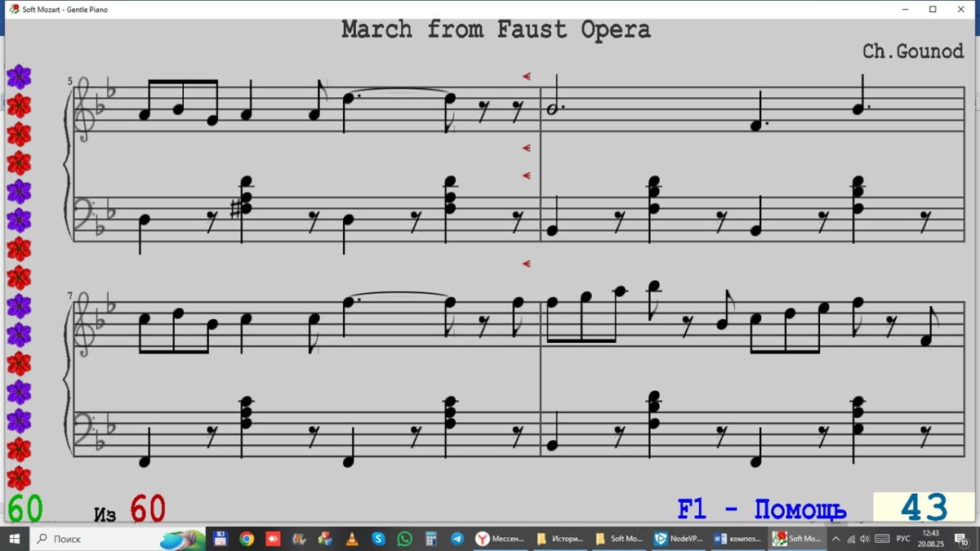
Task: Click the network status tray icon
Action: click(x=851, y=539)
